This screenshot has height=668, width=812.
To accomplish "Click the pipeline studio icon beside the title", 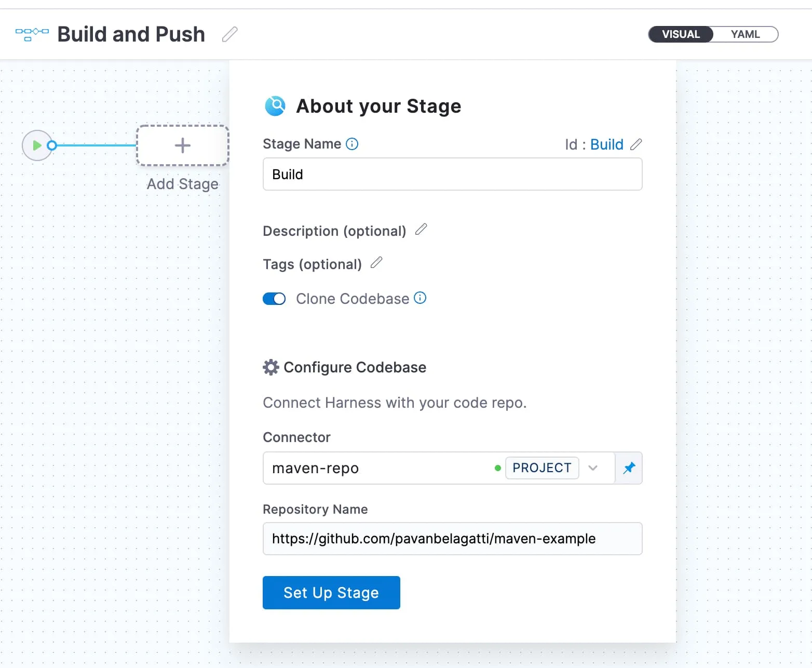I will (31, 34).
